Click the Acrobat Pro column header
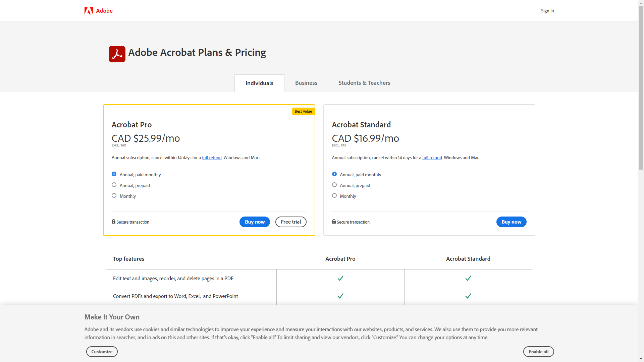Viewport: 644px width, 362px height. 340,259
